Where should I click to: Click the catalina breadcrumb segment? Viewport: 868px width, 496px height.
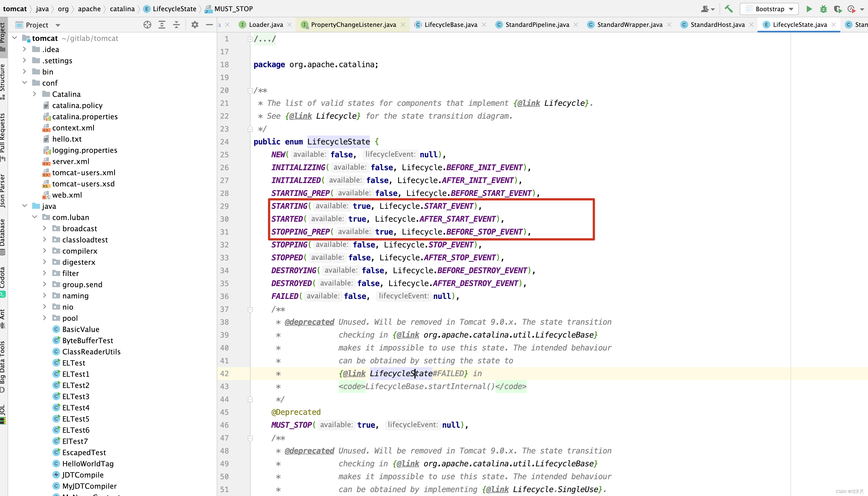click(122, 9)
